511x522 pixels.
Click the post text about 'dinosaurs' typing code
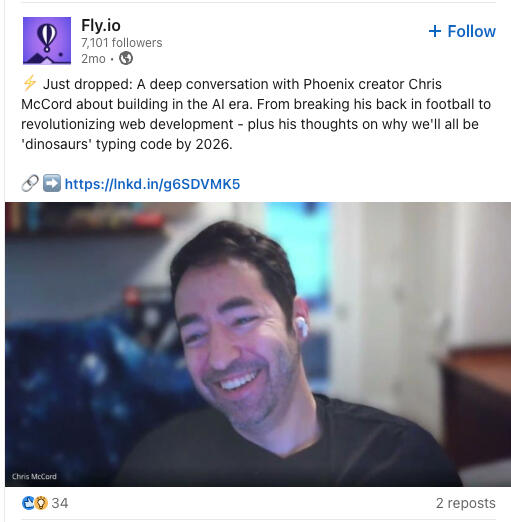click(x=127, y=144)
